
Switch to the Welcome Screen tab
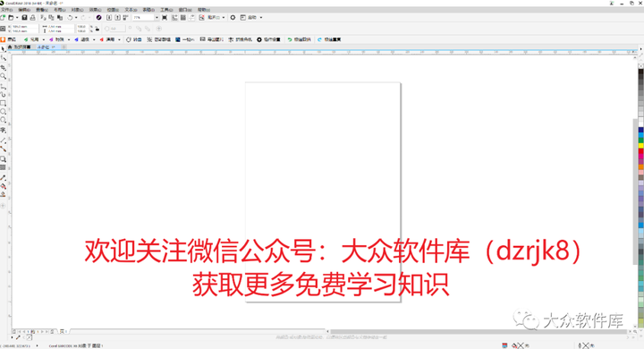point(20,47)
